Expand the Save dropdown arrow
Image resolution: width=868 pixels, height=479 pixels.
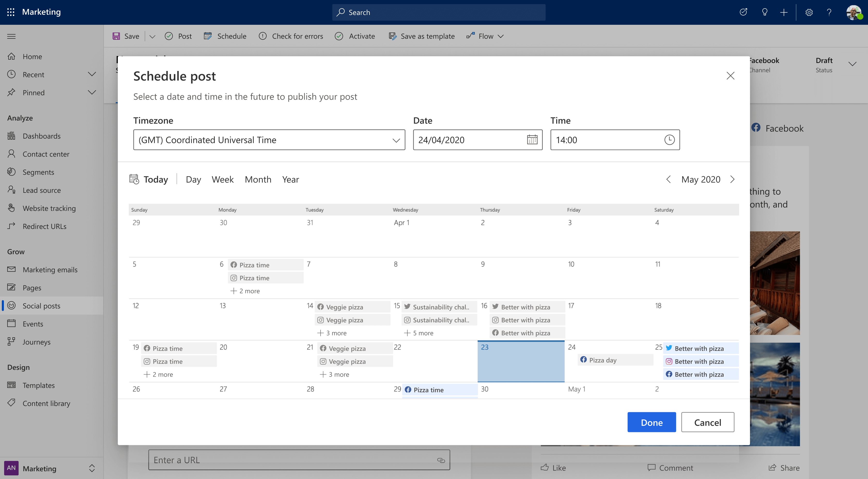click(151, 36)
